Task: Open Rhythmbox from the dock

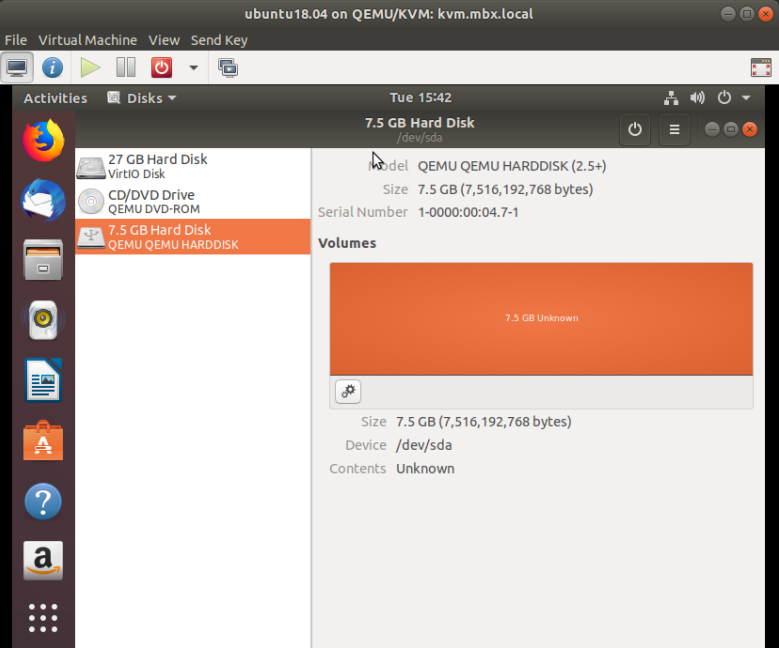Action: point(43,321)
